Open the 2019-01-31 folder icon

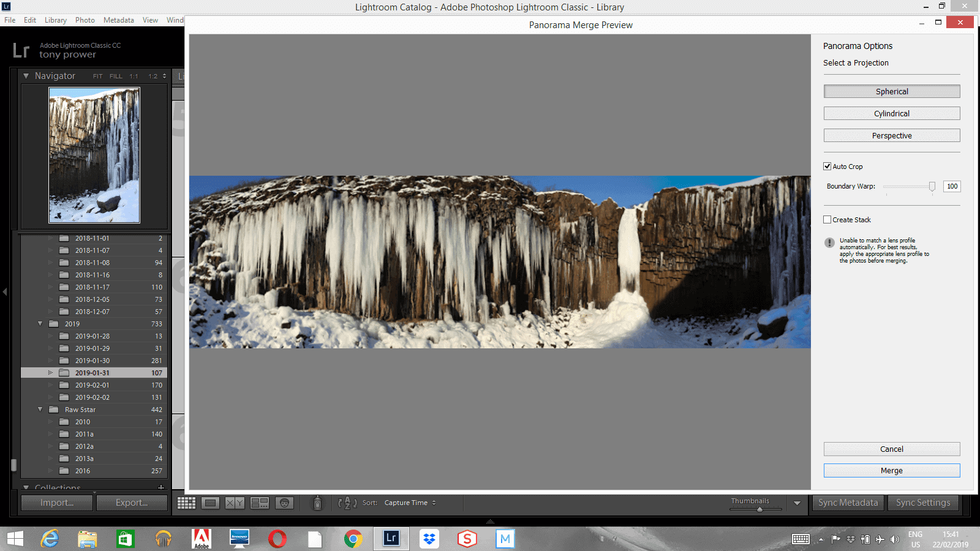tap(64, 373)
